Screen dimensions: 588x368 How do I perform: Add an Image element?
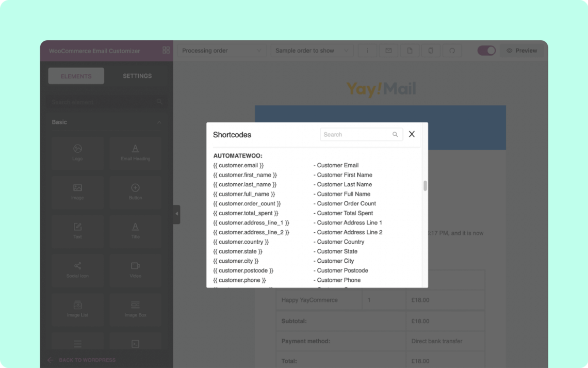pyautogui.click(x=77, y=192)
